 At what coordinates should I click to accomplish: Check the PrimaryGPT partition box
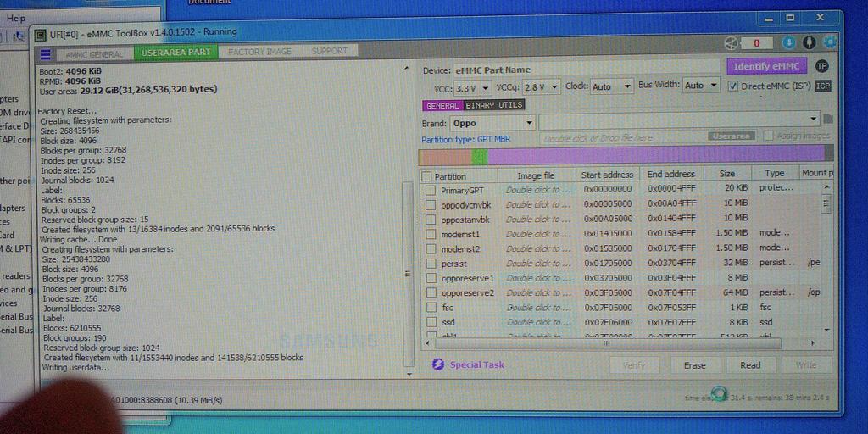pos(430,191)
